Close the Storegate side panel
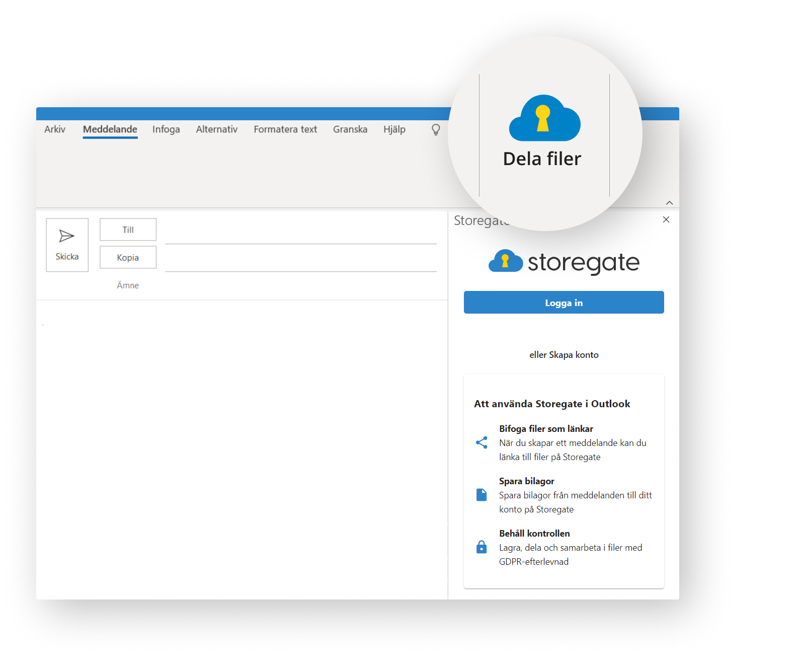Image resolution: width=801 pixels, height=672 pixels. click(x=666, y=219)
